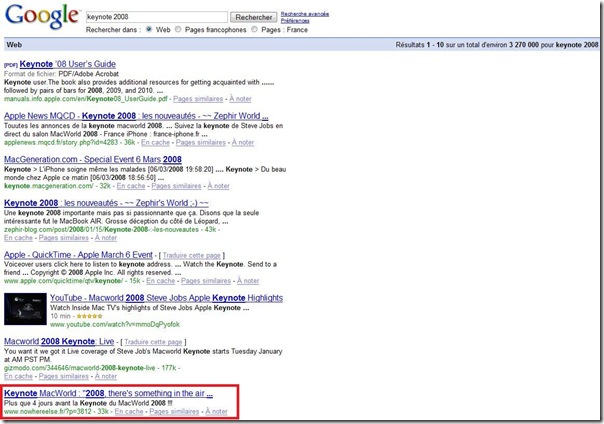The width and height of the screenshot is (604, 424).
Task: Open Apple QuickTime Apple March 6 Event result
Action: [79, 255]
